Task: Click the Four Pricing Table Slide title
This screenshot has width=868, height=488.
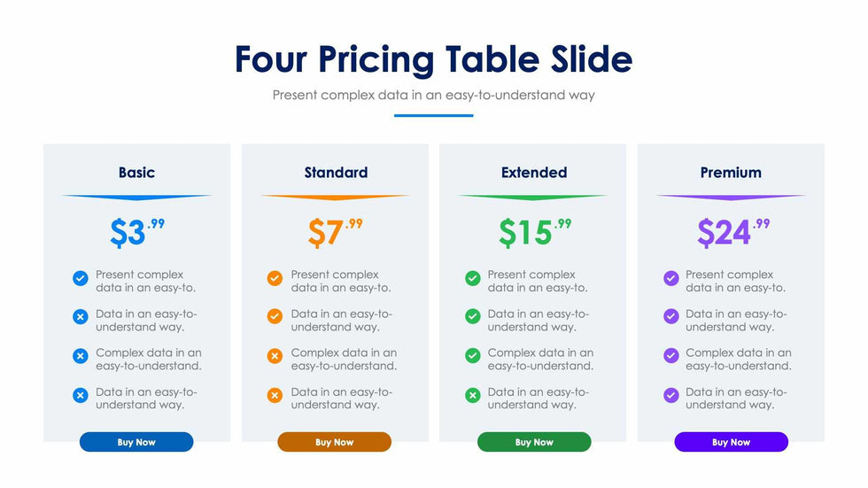Action: click(433, 59)
